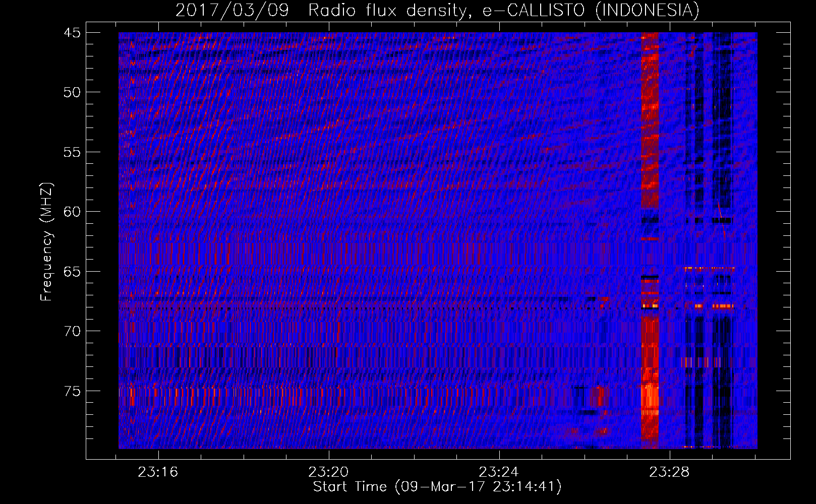Click the plot title "Radio flux density, e-CALLISTO (INDONESIA)"
This screenshot has height=504, width=816.
pyautogui.click(x=504, y=11)
